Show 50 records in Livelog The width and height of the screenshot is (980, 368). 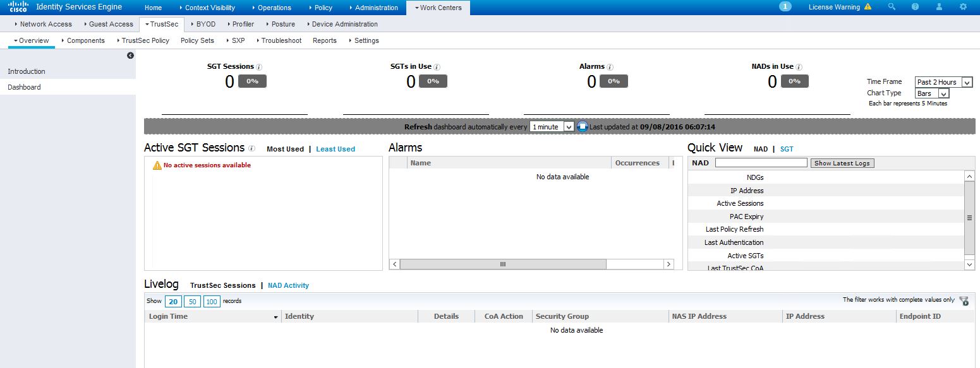pos(192,302)
